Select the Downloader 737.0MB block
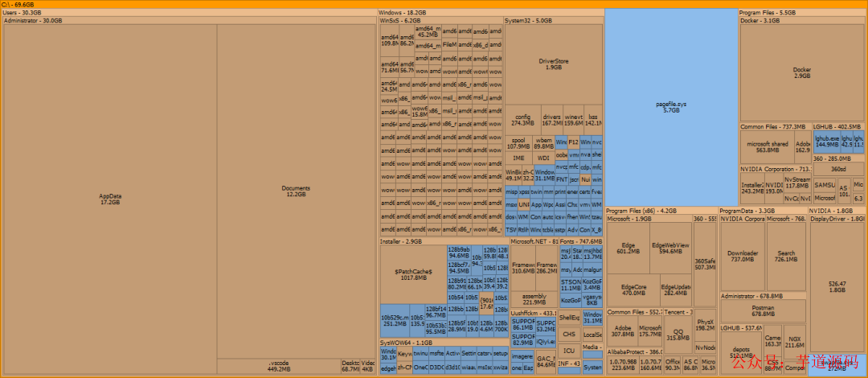Image resolution: width=868 pixels, height=378 pixels. pyautogui.click(x=743, y=256)
